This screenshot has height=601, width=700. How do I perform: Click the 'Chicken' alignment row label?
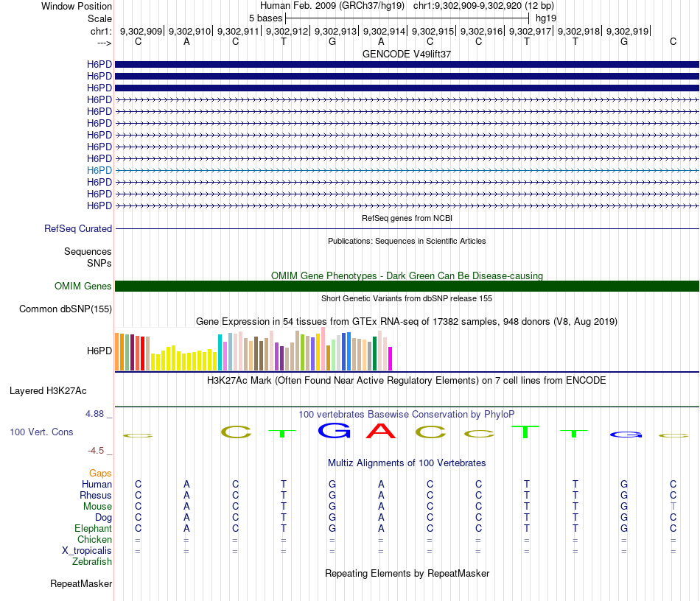pyautogui.click(x=94, y=539)
